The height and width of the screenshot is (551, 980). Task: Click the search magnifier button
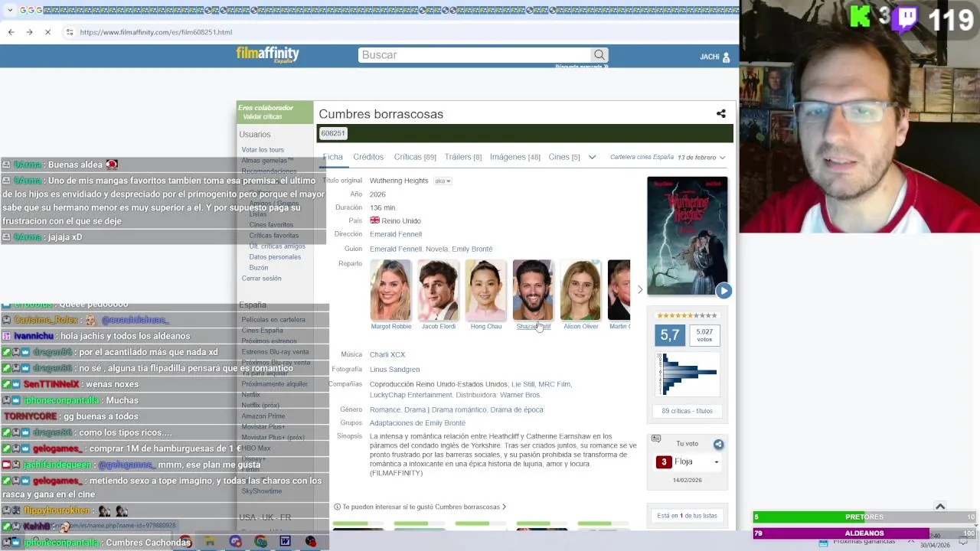coord(599,55)
